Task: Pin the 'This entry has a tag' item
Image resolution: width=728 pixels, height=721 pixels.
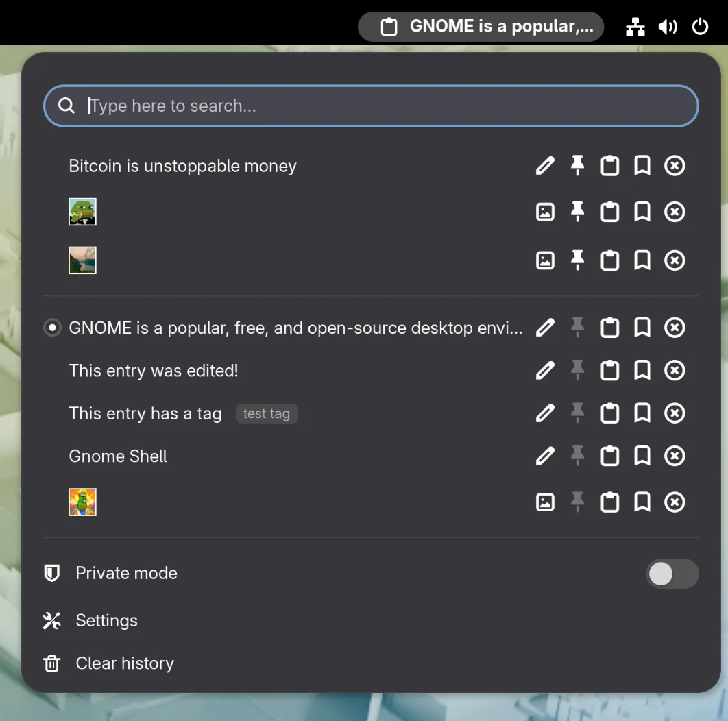Action: click(577, 413)
